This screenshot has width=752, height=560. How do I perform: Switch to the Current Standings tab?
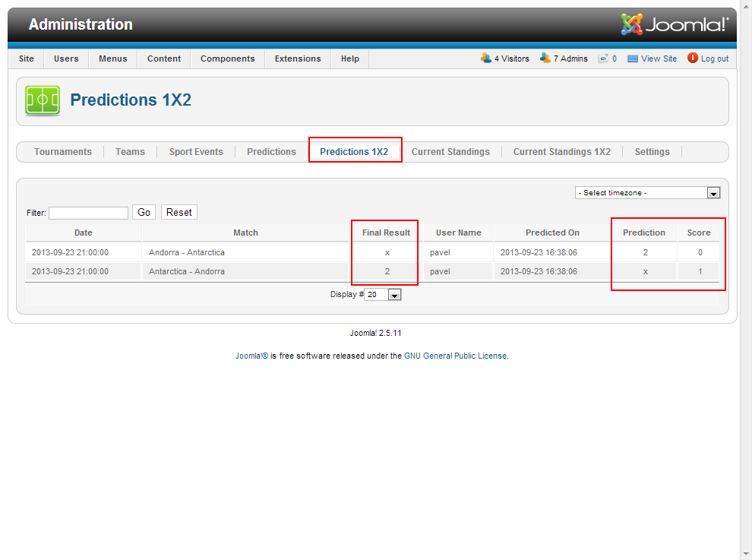click(450, 152)
